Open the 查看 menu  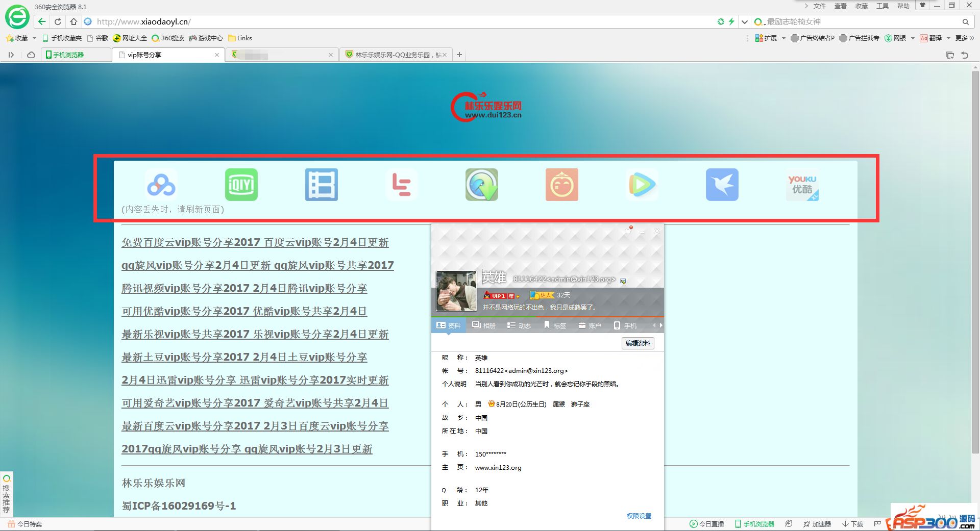(x=841, y=6)
